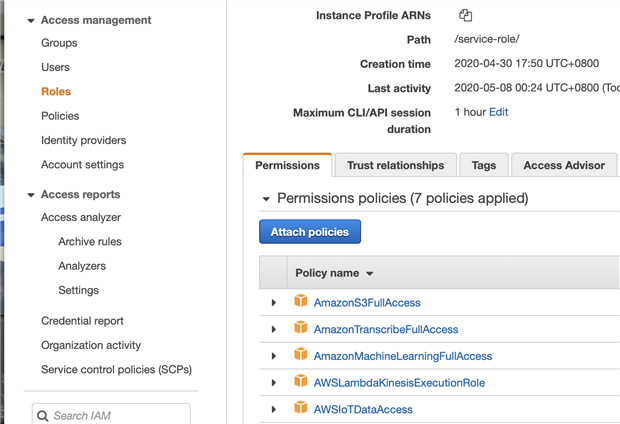This screenshot has width=620, height=424.
Task: Go to Groups in sidebar
Action: point(59,43)
